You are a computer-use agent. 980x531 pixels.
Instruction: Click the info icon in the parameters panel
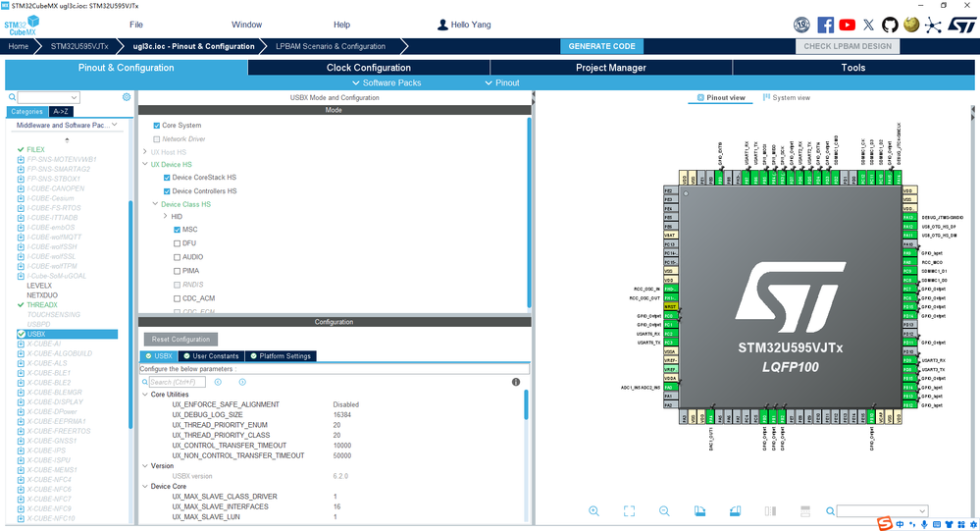(516, 382)
